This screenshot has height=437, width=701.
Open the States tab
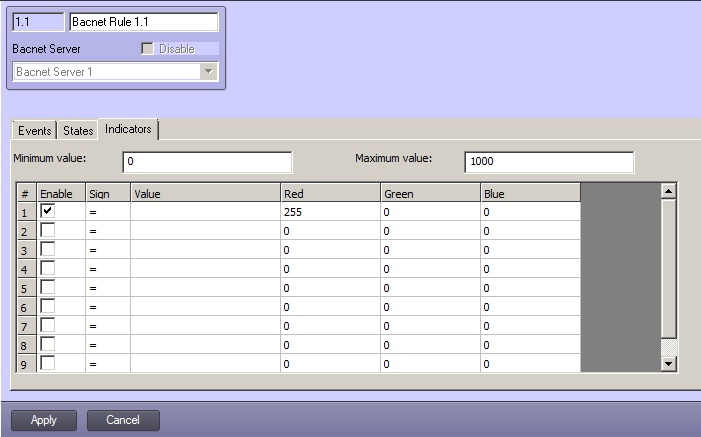click(78, 131)
